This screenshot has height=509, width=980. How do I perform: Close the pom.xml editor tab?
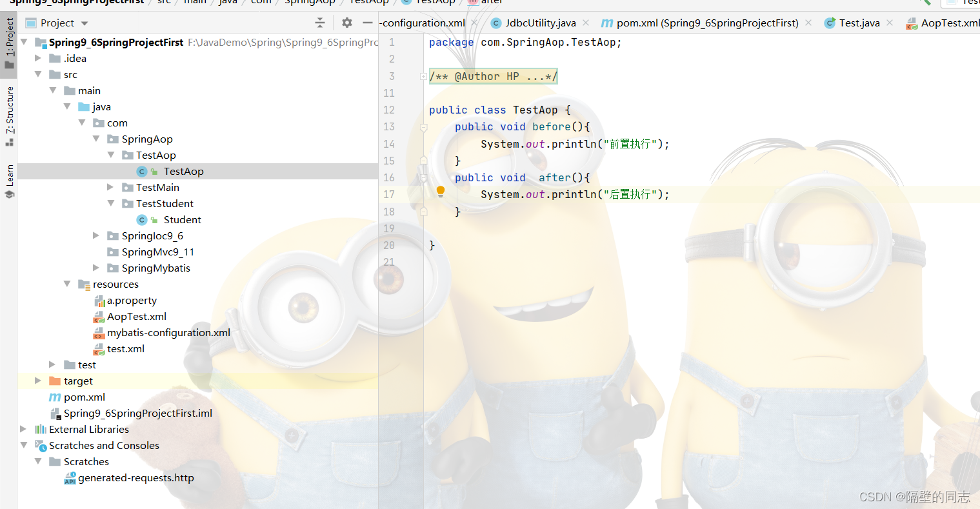pyautogui.click(x=808, y=23)
